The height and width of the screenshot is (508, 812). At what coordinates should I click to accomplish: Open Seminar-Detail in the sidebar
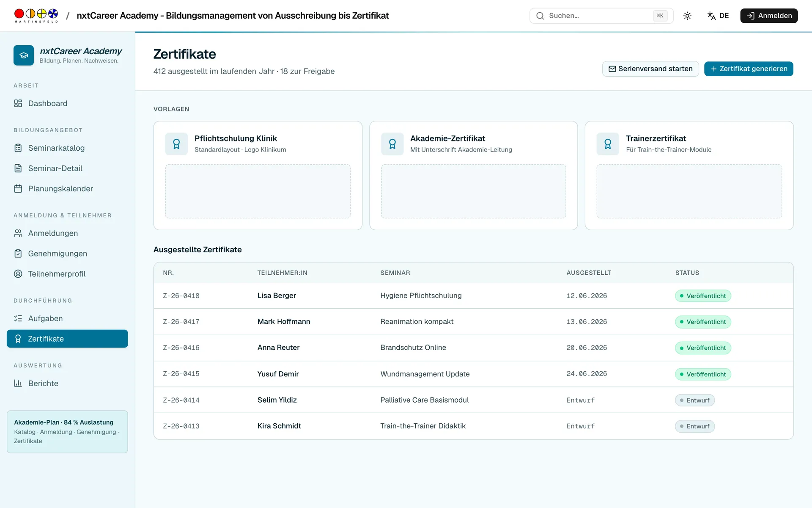(x=67, y=168)
